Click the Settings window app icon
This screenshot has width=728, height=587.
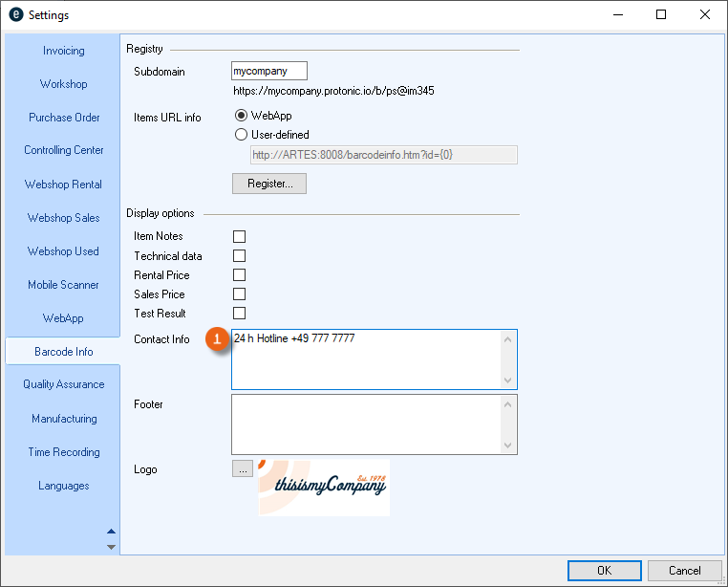click(x=15, y=15)
